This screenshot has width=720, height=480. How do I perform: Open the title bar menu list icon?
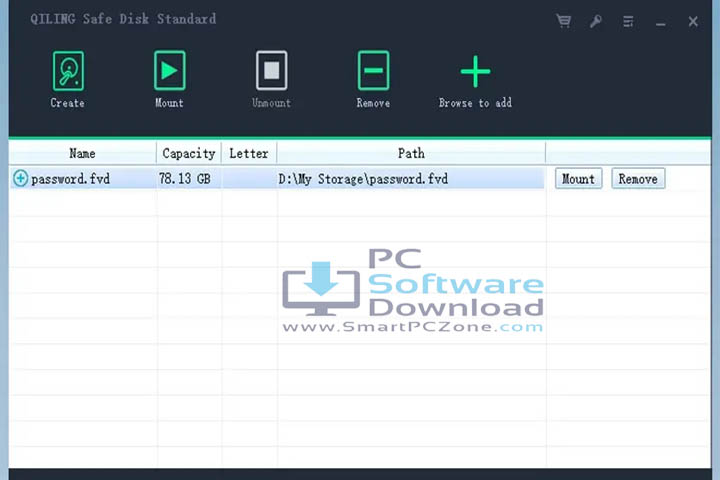(628, 22)
